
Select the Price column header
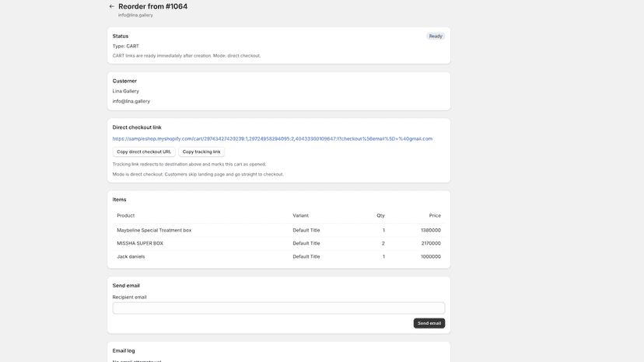[x=435, y=215]
